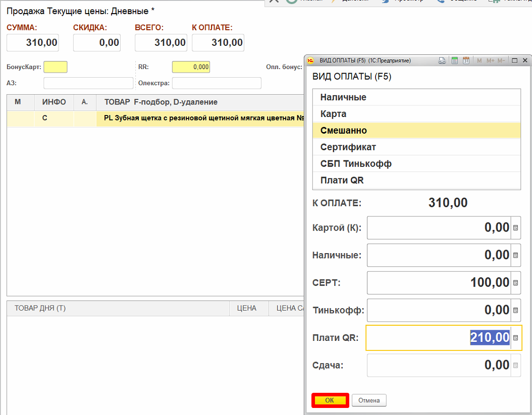Open the calendar icon in title bar
Viewport: 532px width, 415px height.
pyautogui.click(x=466, y=61)
